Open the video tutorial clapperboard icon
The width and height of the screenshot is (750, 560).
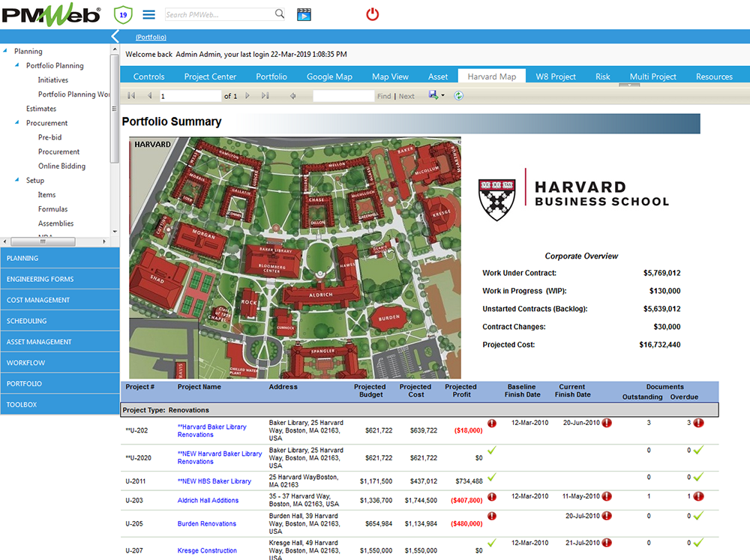click(304, 14)
